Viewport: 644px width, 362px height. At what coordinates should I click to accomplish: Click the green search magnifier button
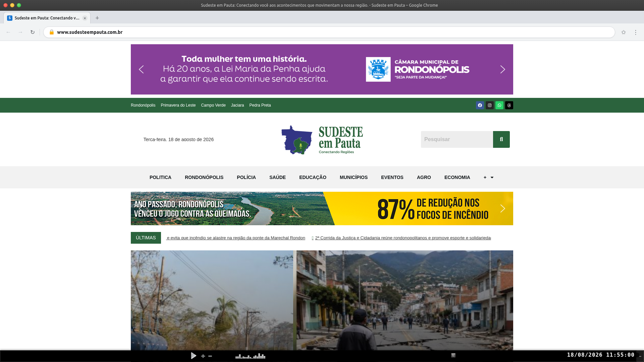pyautogui.click(x=501, y=139)
